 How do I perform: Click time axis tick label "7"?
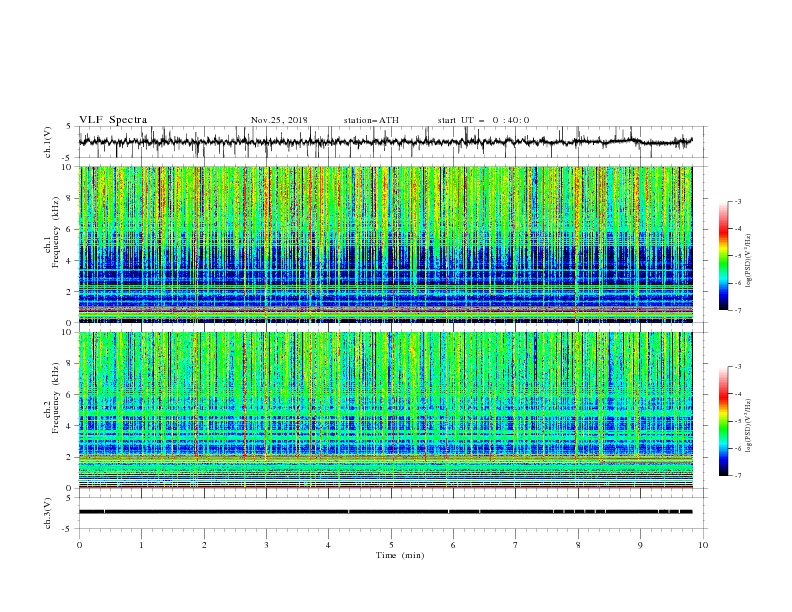click(x=516, y=545)
